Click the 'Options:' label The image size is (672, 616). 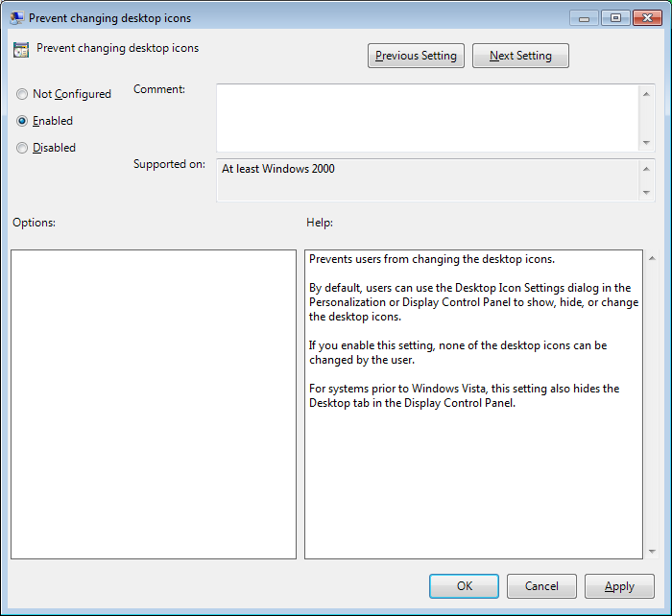click(34, 223)
